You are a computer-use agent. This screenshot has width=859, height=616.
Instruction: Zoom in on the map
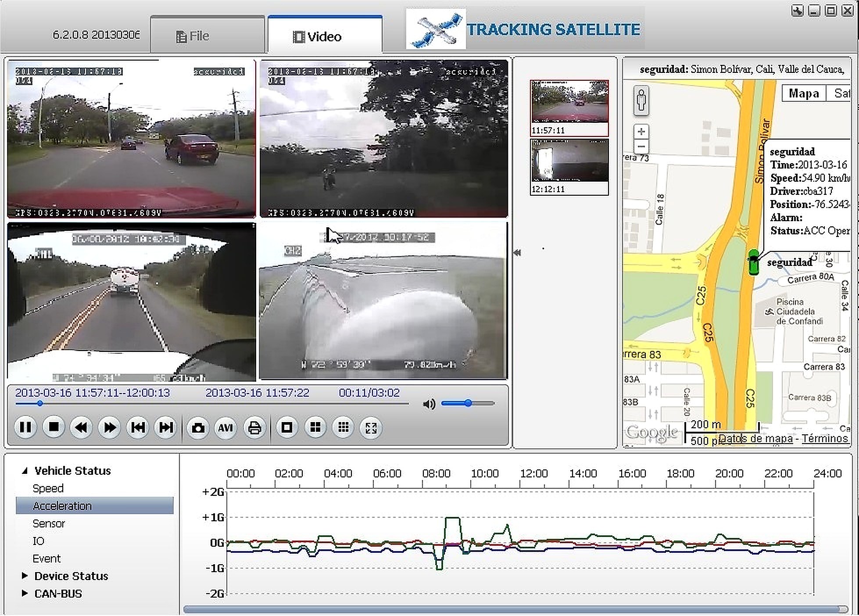point(641,131)
